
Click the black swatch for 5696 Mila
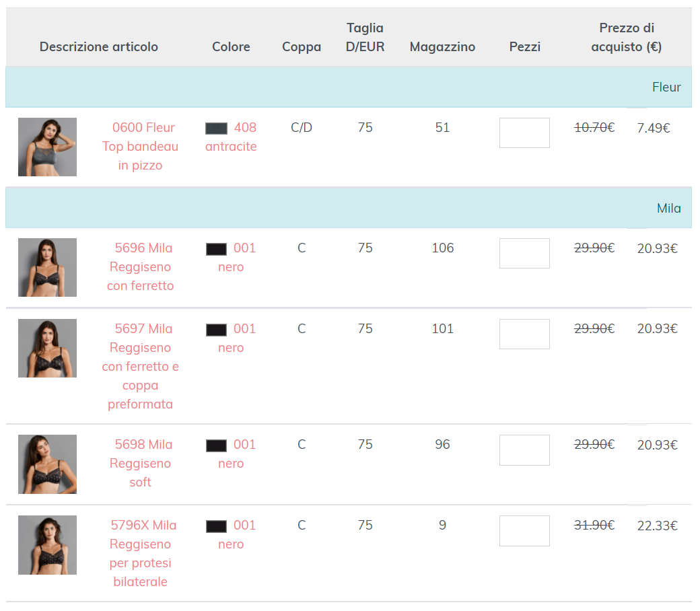click(216, 249)
